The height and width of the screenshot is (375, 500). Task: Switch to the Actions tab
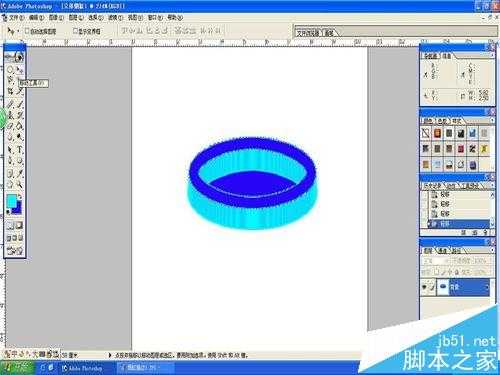451,186
